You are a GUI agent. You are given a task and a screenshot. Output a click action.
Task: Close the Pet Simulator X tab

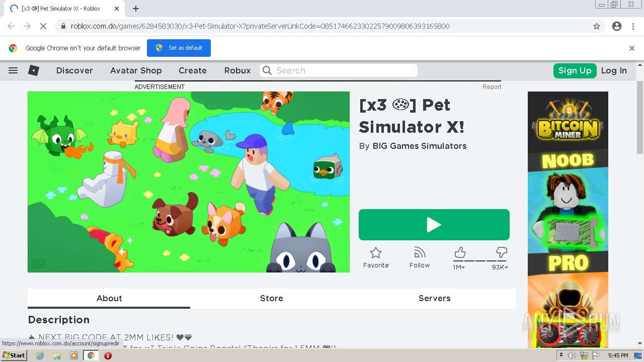point(117,9)
